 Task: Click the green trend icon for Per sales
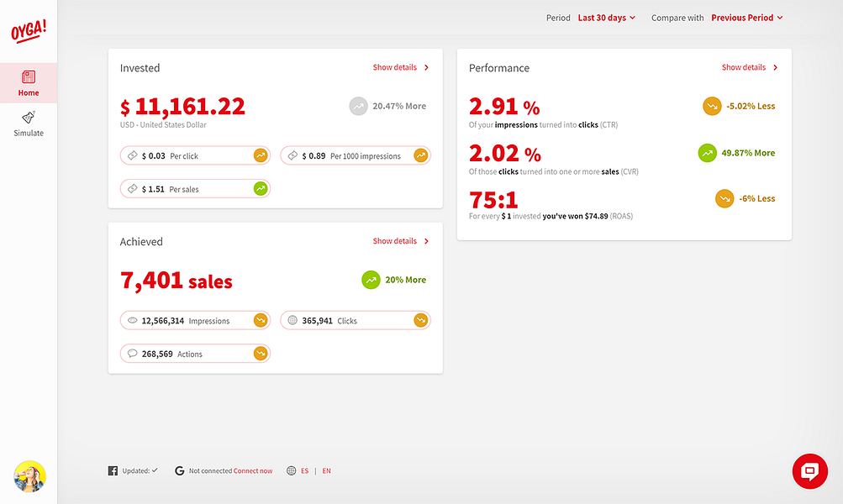261,189
